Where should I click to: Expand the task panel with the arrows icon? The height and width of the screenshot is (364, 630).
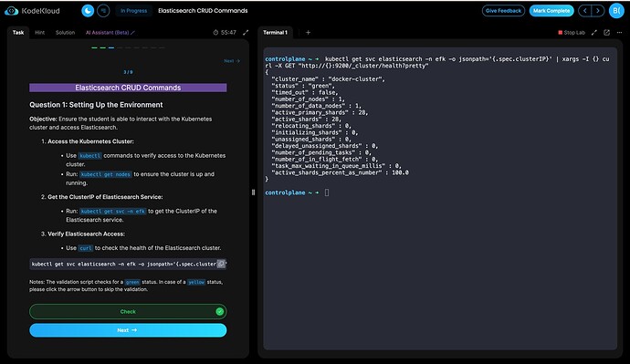246,33
